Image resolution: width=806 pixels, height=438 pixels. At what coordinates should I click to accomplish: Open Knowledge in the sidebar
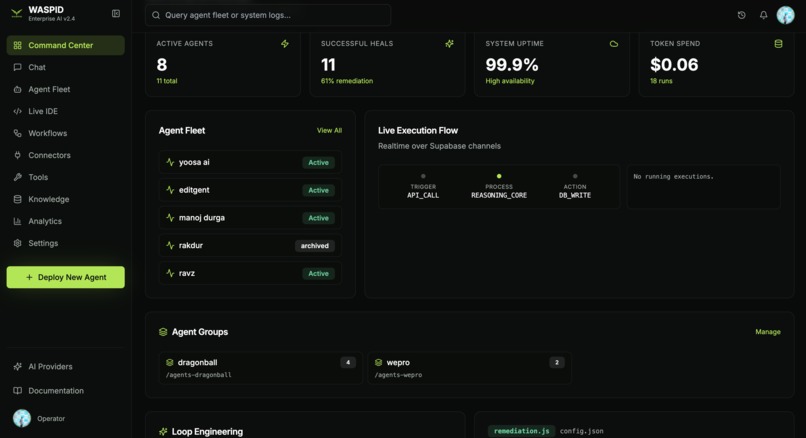coord(66,199)
